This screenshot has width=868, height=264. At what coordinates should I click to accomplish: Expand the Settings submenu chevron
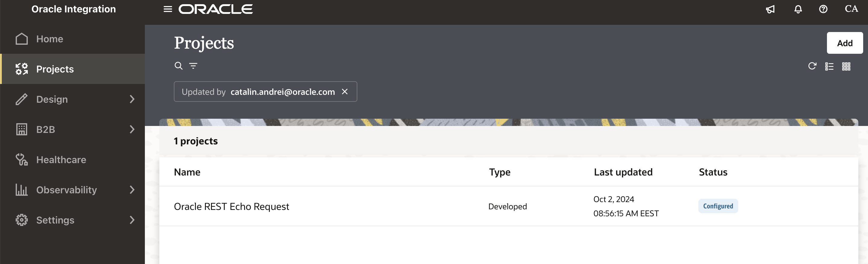click(x=132, y=220)
